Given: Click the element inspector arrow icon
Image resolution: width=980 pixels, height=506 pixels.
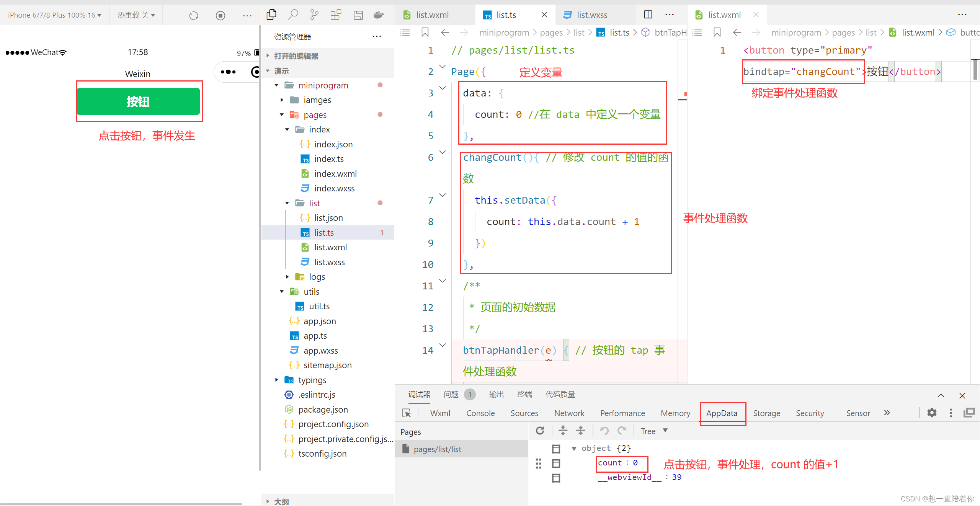Looking at the screenshot, I should tap(406, 413).
